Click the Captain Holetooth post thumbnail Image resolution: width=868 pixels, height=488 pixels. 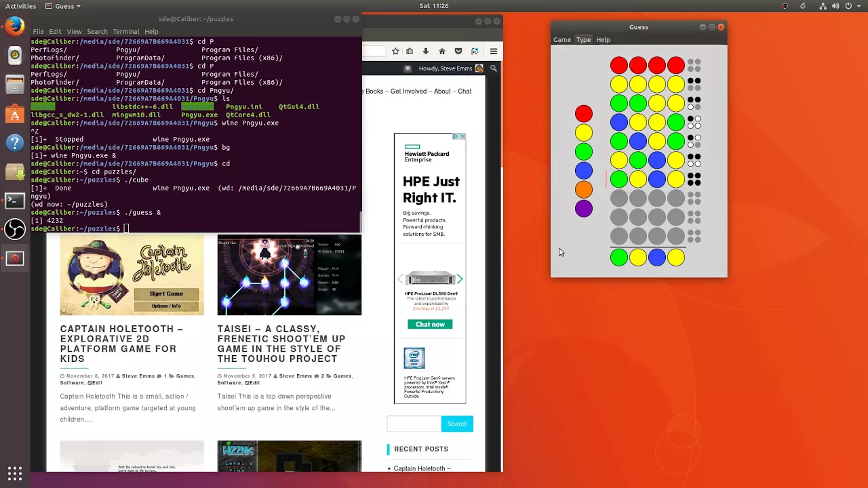click(x=132, y=274)
